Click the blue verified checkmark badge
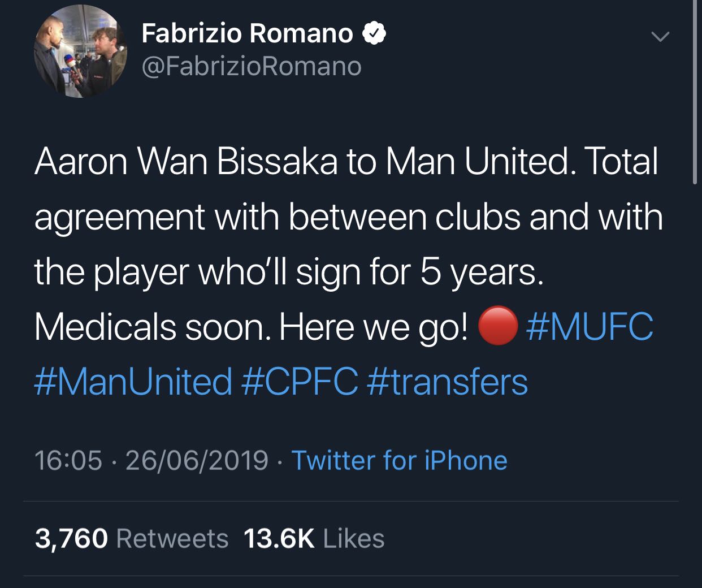The image size is (702, 588). [374, 33]
